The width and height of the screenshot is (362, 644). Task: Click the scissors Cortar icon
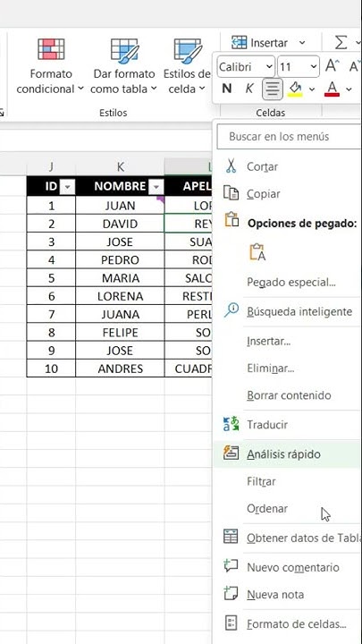[232, 166]
